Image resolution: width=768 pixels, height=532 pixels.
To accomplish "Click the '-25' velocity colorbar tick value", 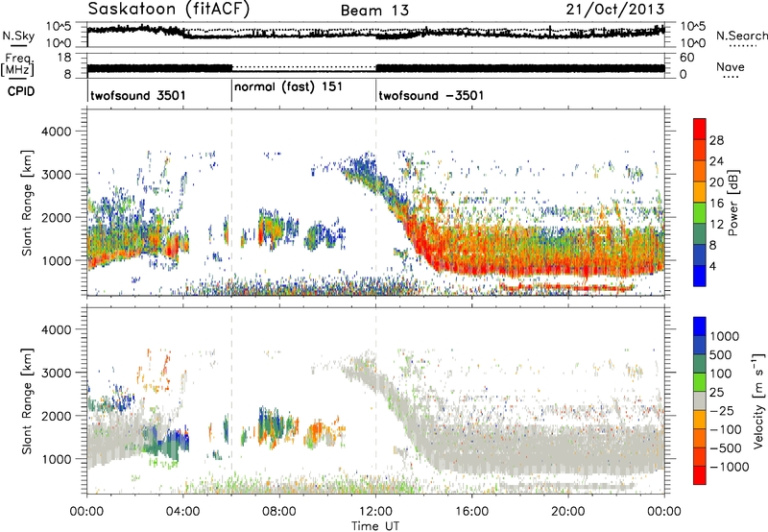I will pyautogui.click(x=722, y=410).
